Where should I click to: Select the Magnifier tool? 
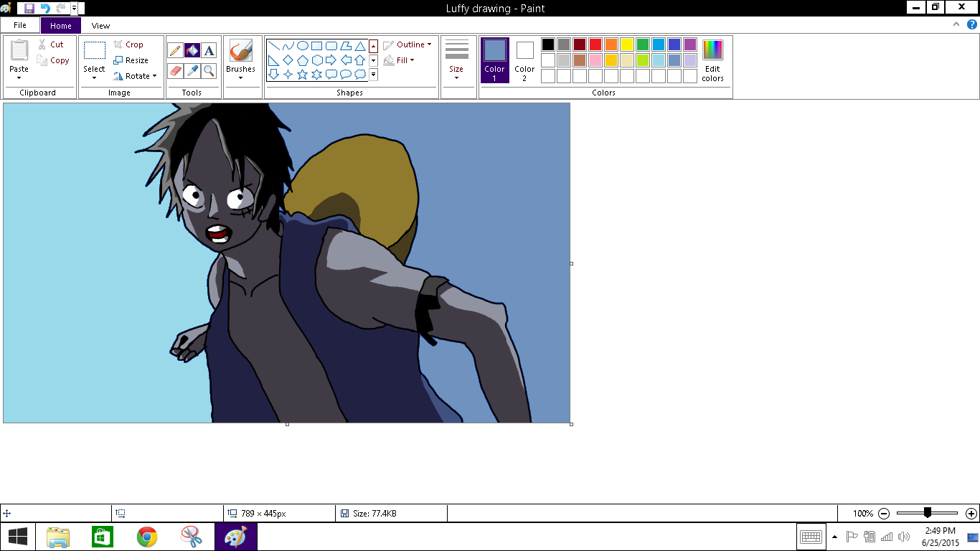click(x=209, y=70)
